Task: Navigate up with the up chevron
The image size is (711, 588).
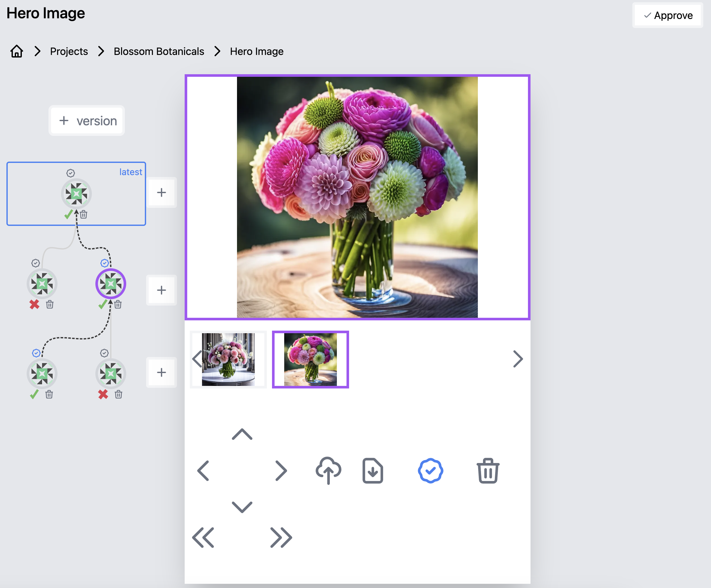Action: 242,434
